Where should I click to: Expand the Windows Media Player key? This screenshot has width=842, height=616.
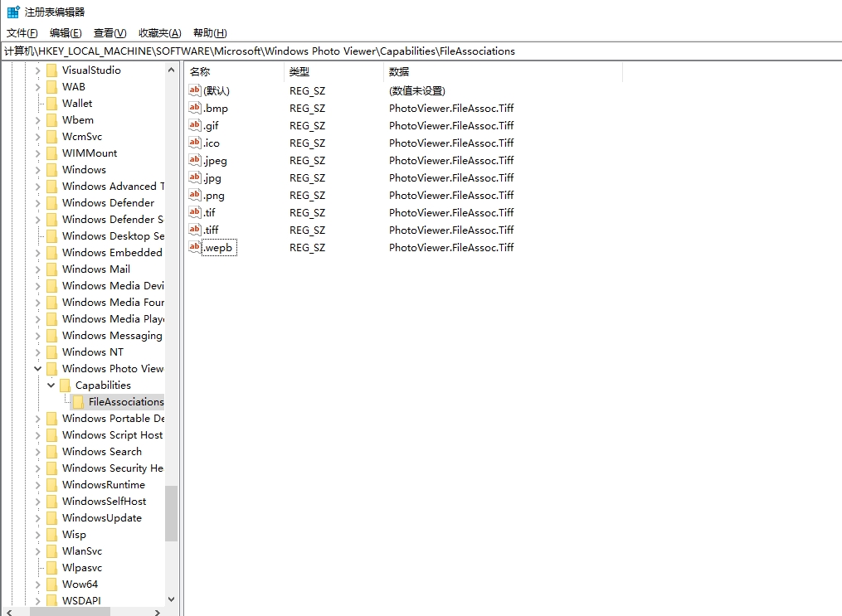click(37, 318)
